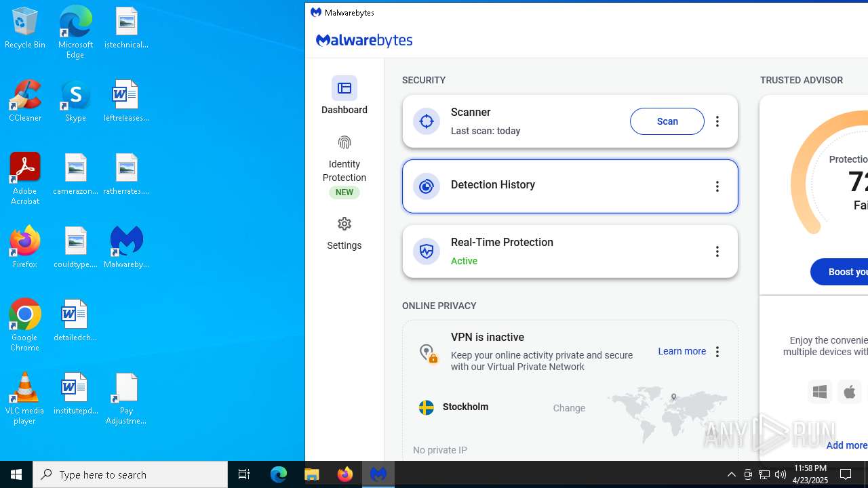
Task: Select camerazon... image file on desktop
Action: [75, 174]
